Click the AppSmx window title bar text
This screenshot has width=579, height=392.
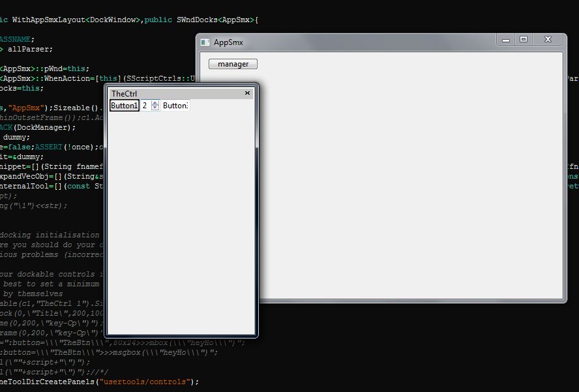click(x=228, y=42)
